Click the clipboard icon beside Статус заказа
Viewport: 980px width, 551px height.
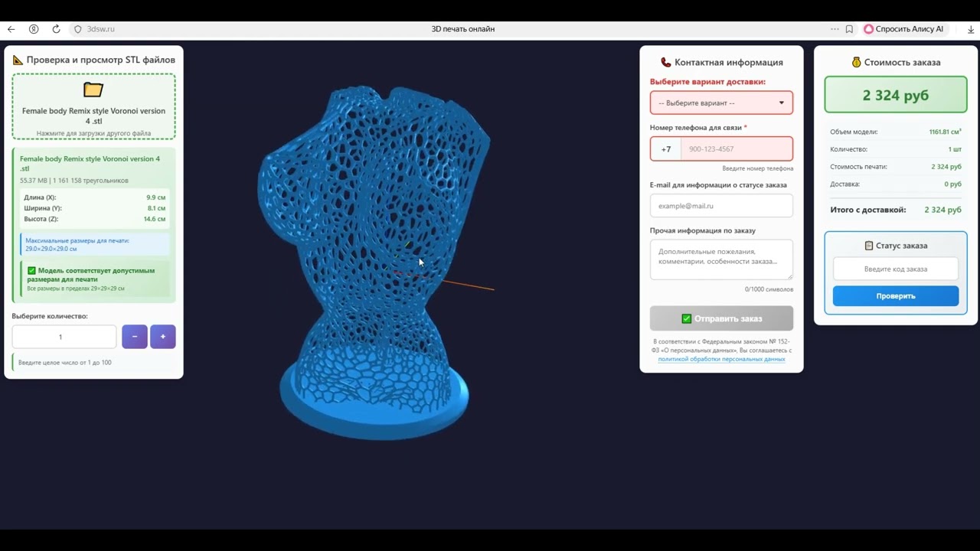(x=868, y=246)
